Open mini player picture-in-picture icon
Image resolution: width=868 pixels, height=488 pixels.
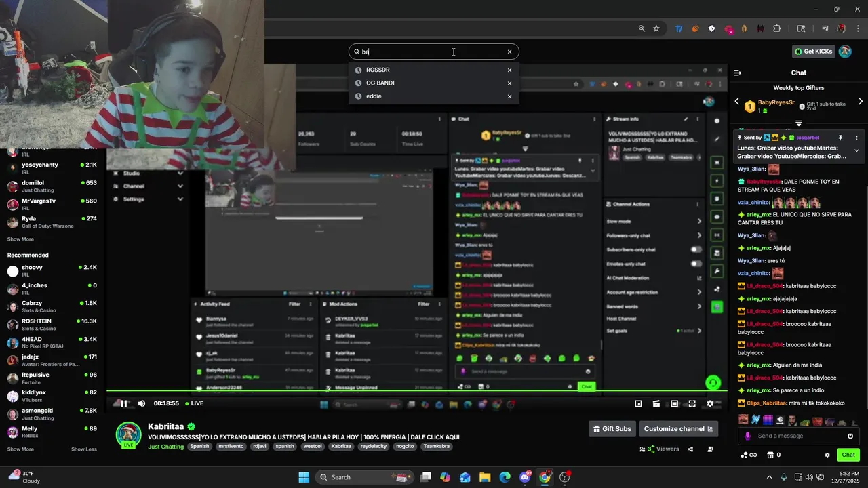point(638,403)
